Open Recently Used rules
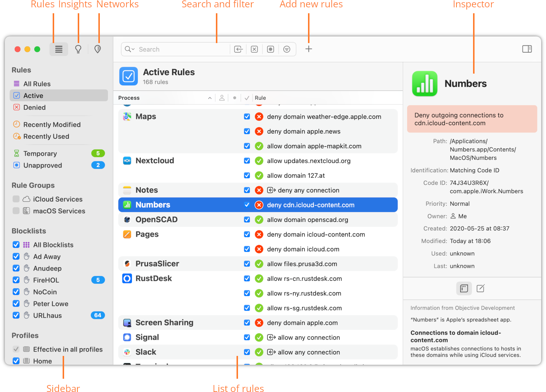Screen dimensions: 546x392 pos(59,137)
